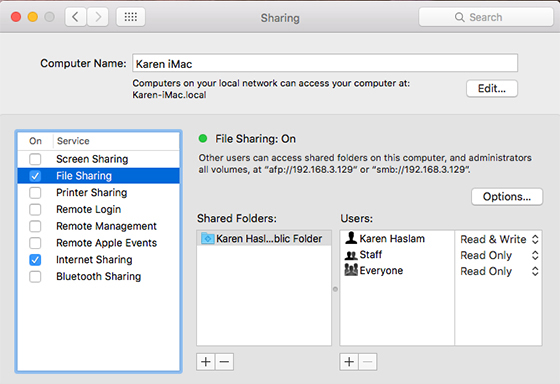Click the Everyone group icon
This screenshot has width=560, height=384.
tap(351, 270)
